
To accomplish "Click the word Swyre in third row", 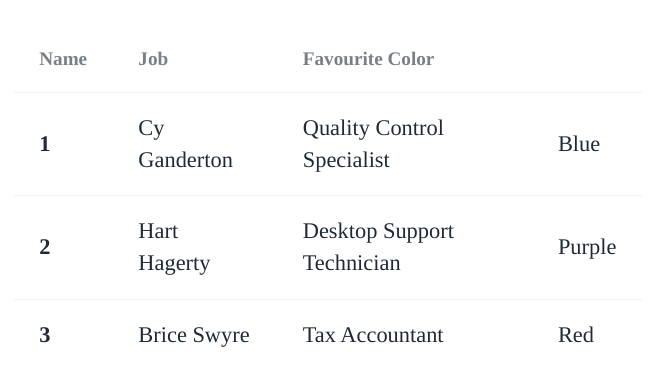I will click(221, 336).
